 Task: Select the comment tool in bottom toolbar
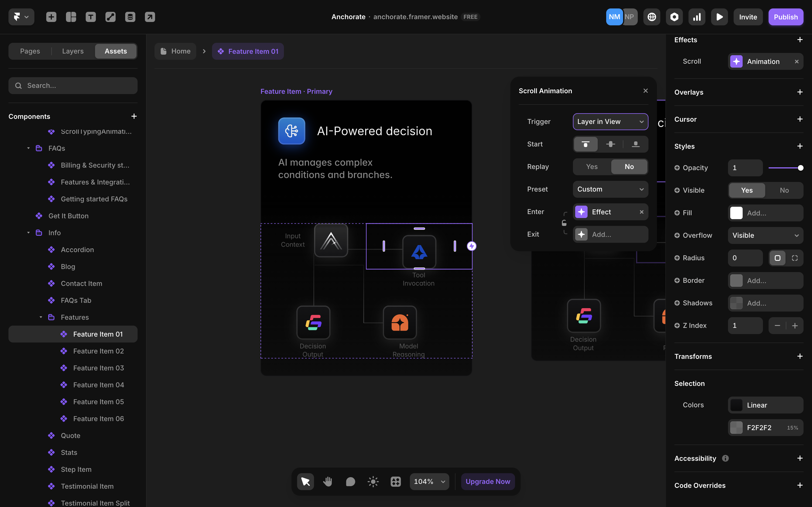pyautogui.click(x=350, y=482)
